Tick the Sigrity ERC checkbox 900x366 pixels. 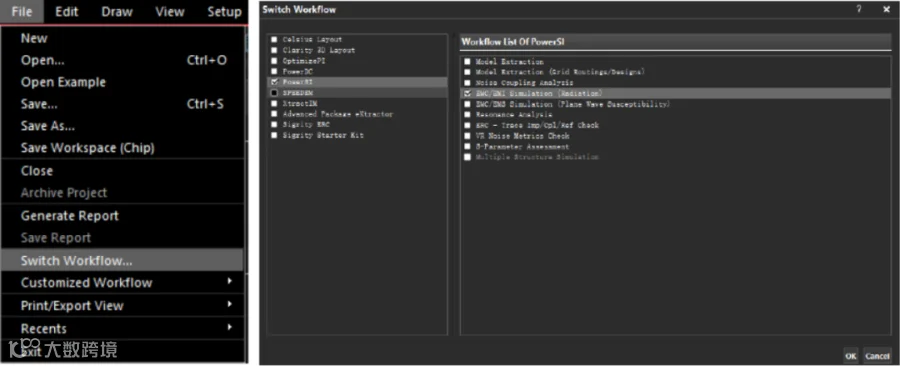(x=274, y=124)
